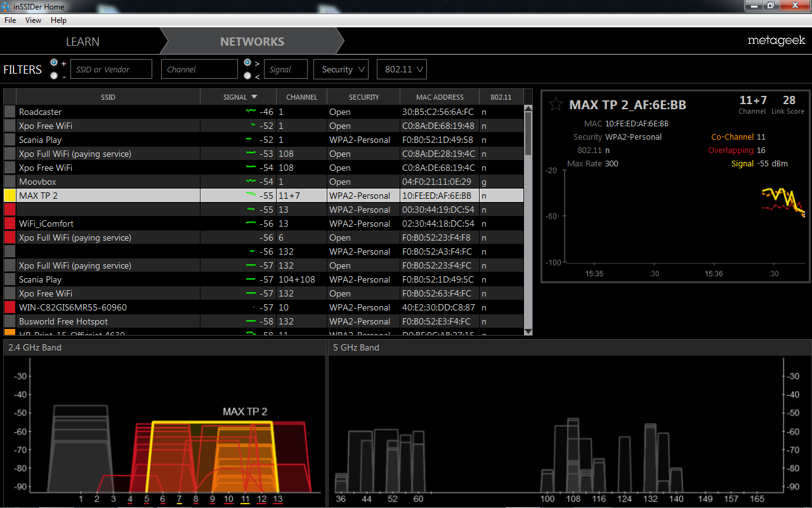The width and height of the screenshot is (812, 508).
Task: Sort by the CHANNEL column header
Action: coord(301,97)
